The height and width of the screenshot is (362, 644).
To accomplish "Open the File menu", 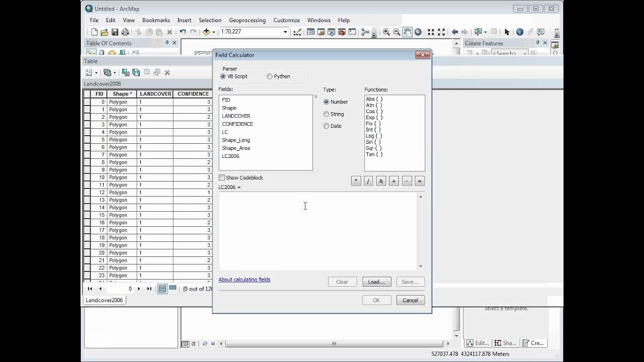I will pos(94,20).
